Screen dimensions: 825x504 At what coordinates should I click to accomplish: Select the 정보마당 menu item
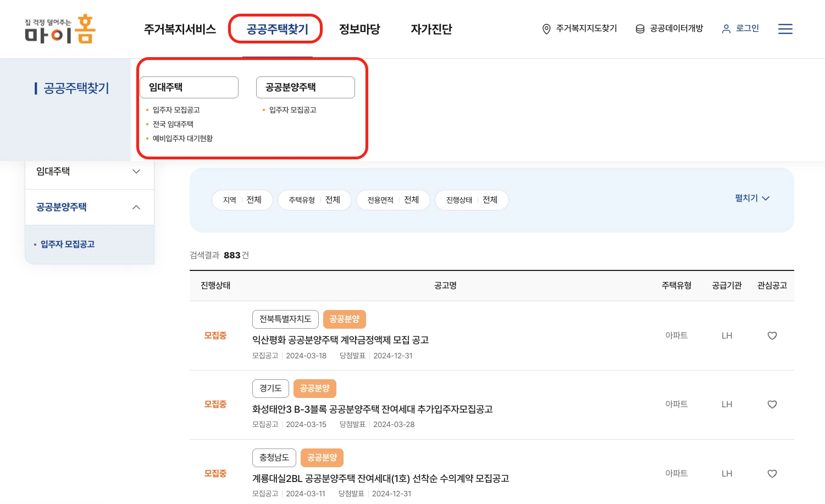(359, 29)
